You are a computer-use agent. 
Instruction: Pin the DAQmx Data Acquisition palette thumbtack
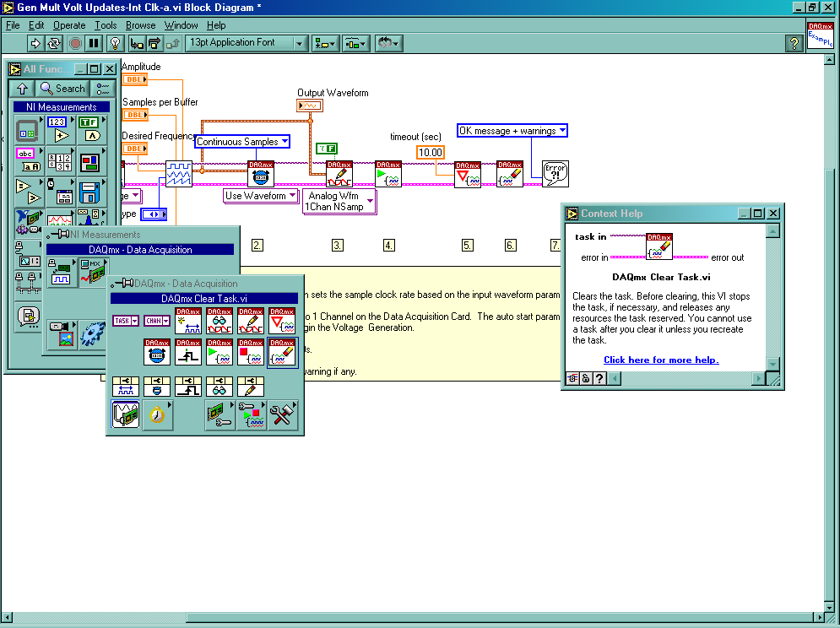click(122, 284)
